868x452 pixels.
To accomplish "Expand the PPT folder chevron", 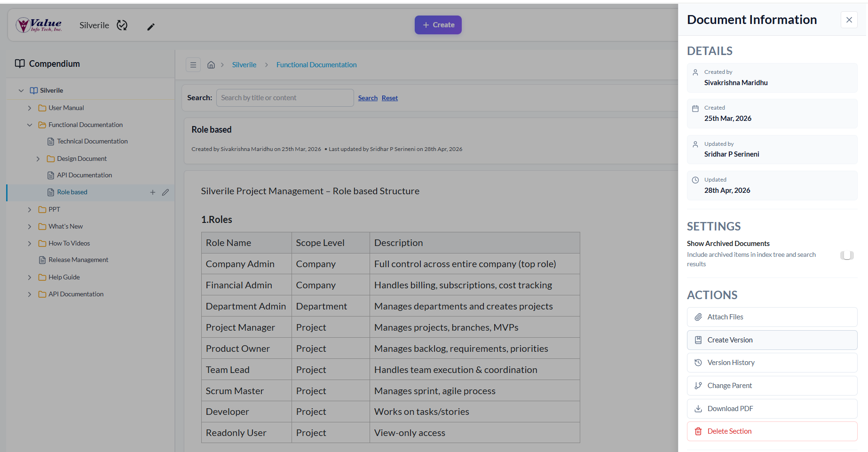I will click(30, 210).
